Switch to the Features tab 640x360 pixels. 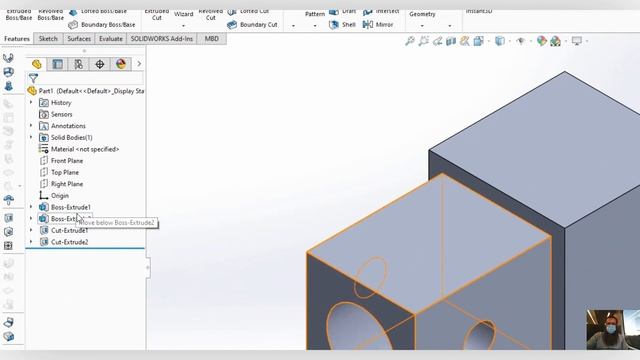point(17,39)
